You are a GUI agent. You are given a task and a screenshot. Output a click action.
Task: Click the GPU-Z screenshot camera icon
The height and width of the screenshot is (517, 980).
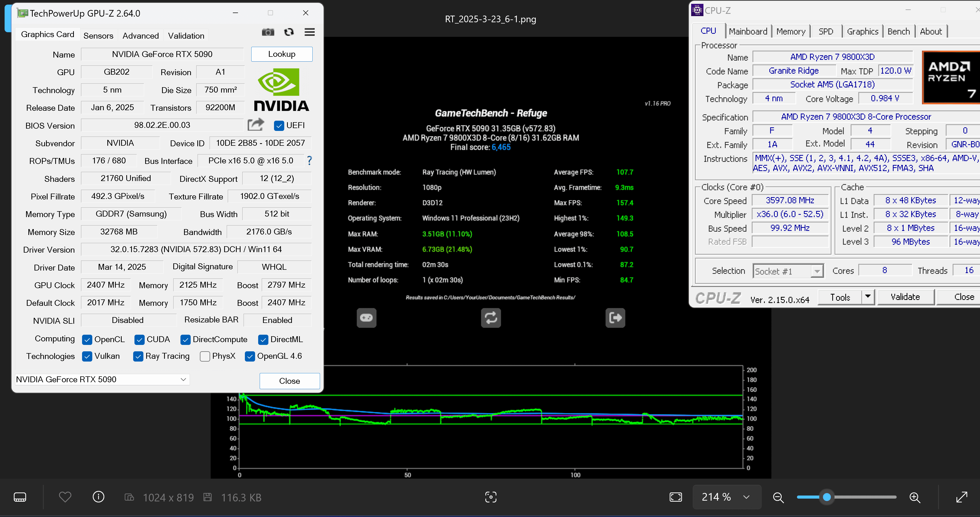coord(268,32)
